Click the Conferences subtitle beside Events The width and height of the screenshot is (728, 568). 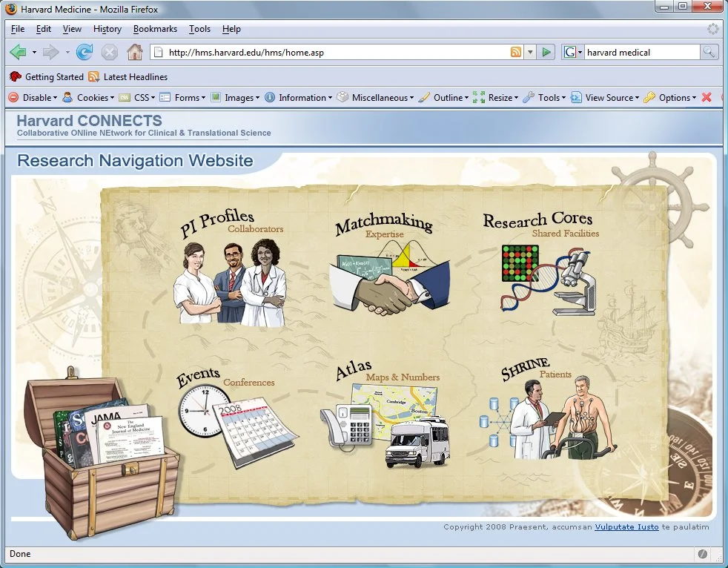click(249, 382)
